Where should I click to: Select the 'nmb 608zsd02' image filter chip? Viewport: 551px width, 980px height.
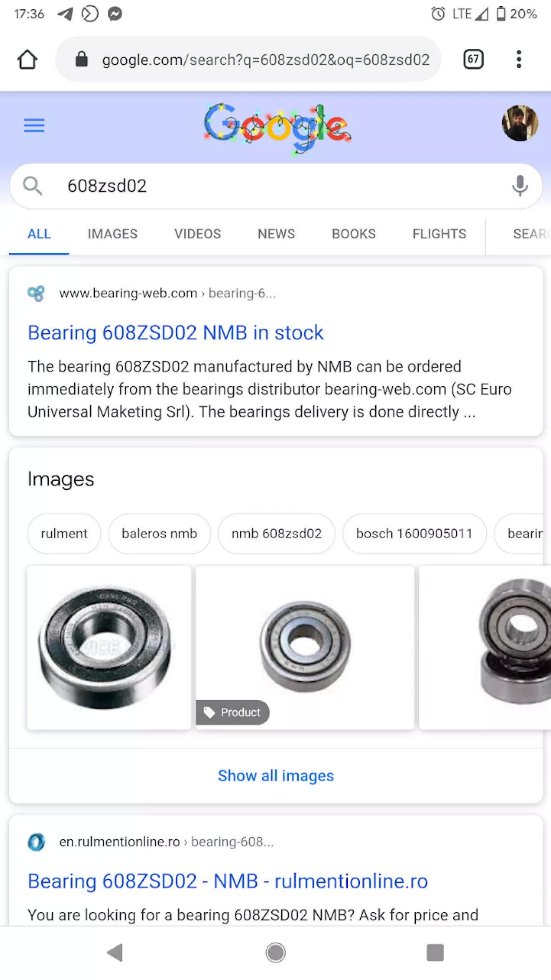pos(276,534)
